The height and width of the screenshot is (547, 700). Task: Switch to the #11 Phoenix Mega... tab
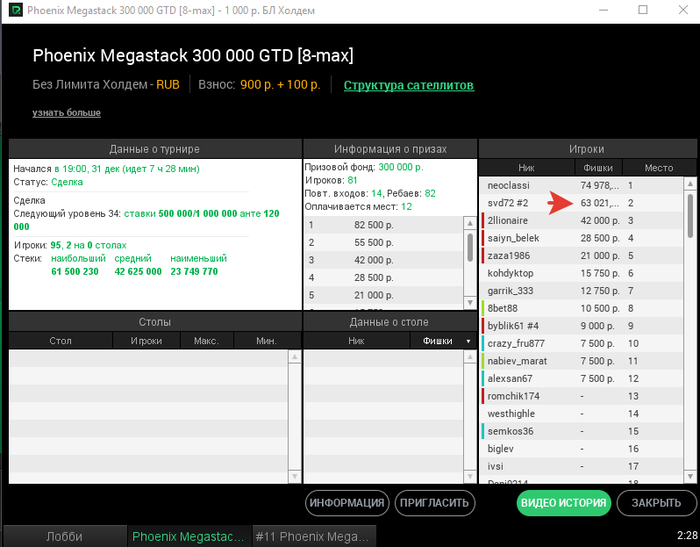click(x=314, y=536)
